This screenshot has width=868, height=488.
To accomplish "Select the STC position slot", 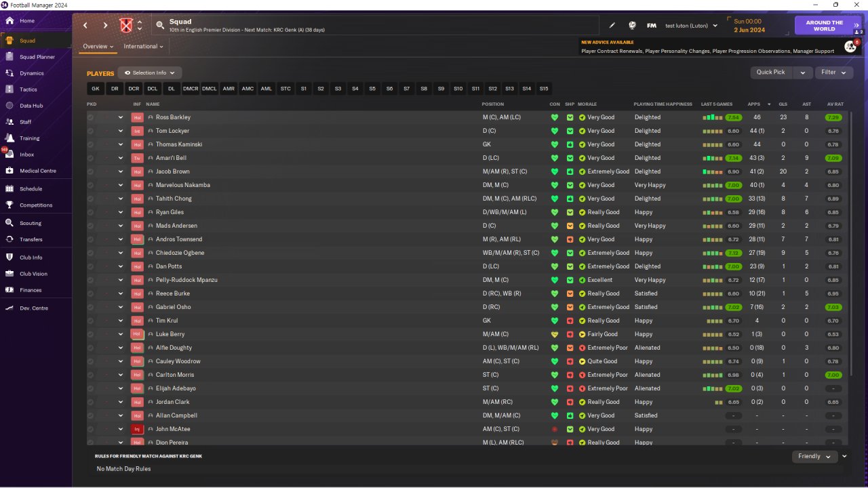I will (x=285, y=89).
